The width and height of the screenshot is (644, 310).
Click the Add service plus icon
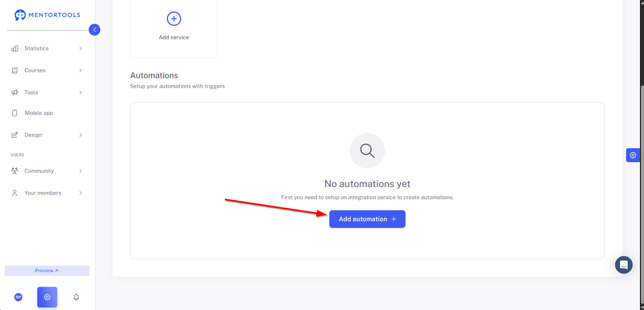(174, 19)
